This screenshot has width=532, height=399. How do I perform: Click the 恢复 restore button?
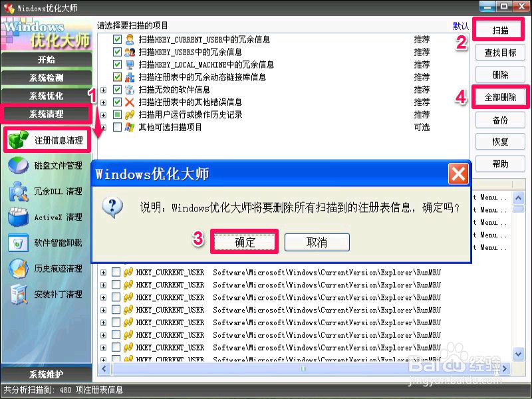click(x=500, y=142)
